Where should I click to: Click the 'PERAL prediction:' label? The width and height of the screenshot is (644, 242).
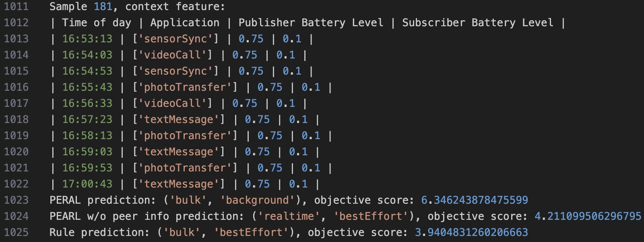tap(103, 200)
